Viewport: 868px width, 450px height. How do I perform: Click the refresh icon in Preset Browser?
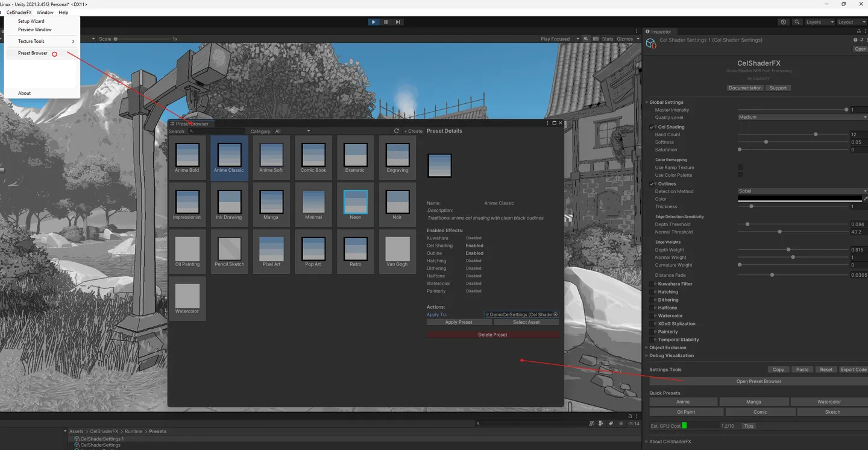[397, 131]
